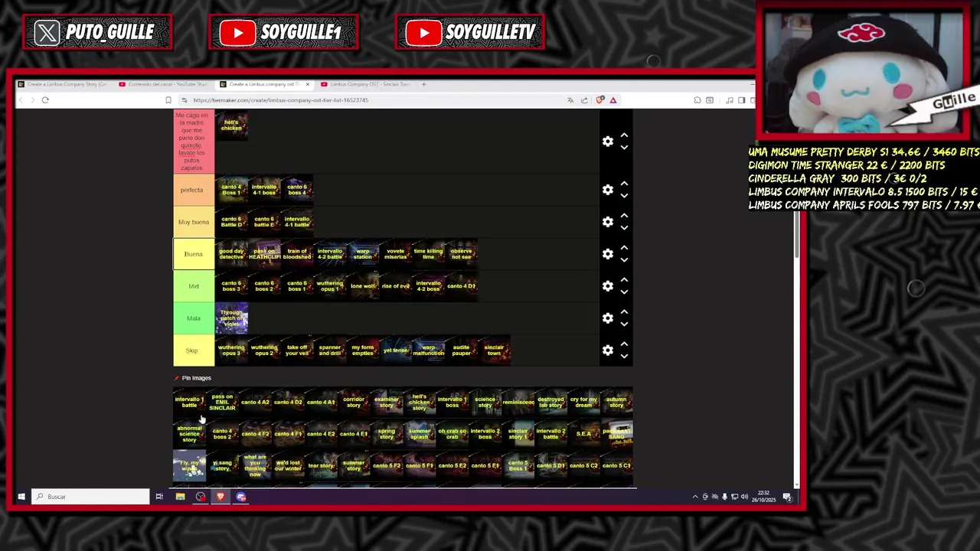
Task: Click the Pin Images button
Action: point(192,378)
